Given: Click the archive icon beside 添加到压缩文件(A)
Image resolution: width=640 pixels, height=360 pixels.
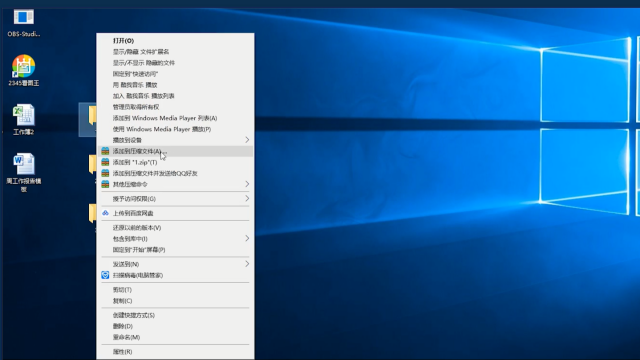Looking at the screenshot, I should (105, 151).
